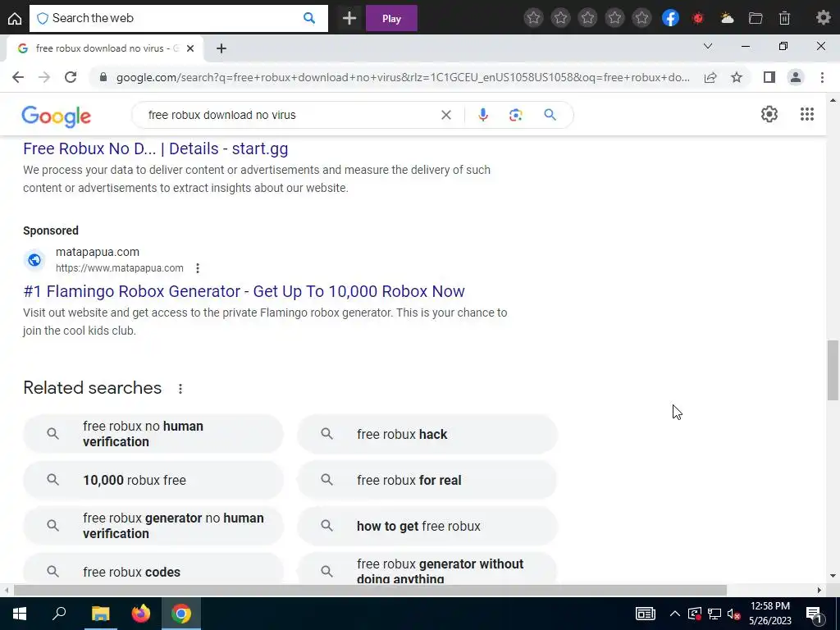This screenshot has width=840, height=630.
Task: Search free robux generator no human verification
Action: [153, 526]
